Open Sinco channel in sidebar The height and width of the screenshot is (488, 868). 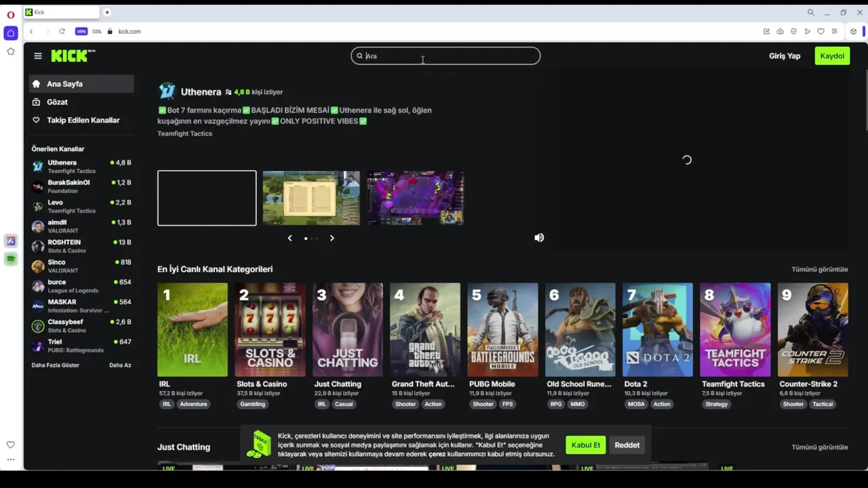click(81, 266)
